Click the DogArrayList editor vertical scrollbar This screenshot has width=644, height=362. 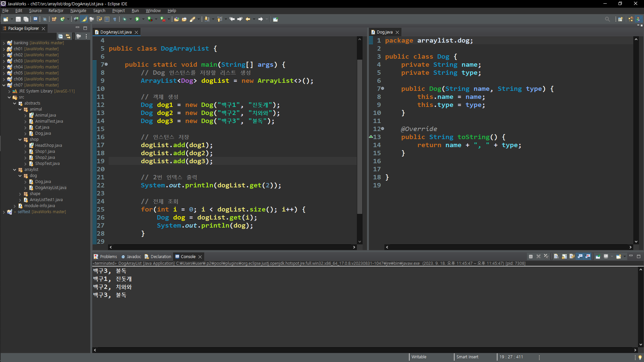coord(360,134)
